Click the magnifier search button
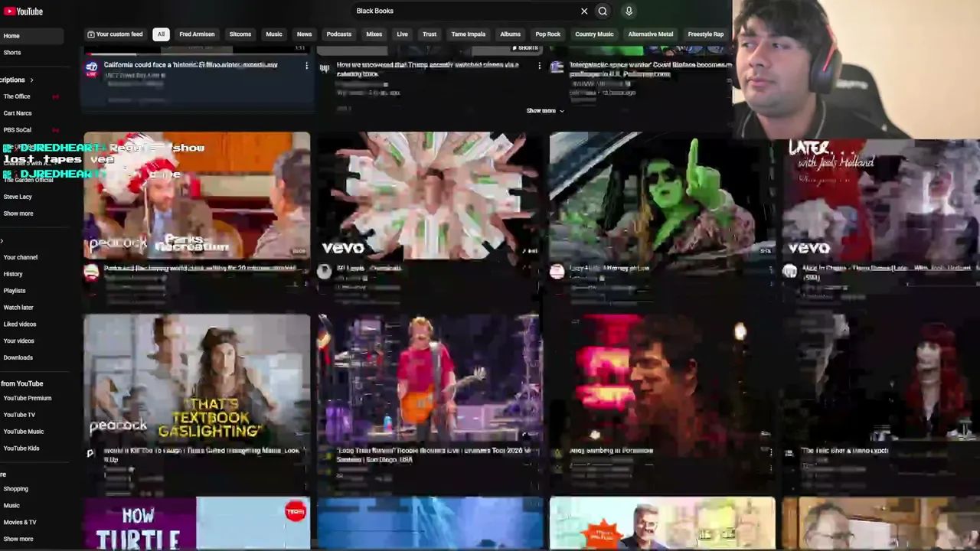980x551 pixels. pyautogui.click(x=603, y=11)
